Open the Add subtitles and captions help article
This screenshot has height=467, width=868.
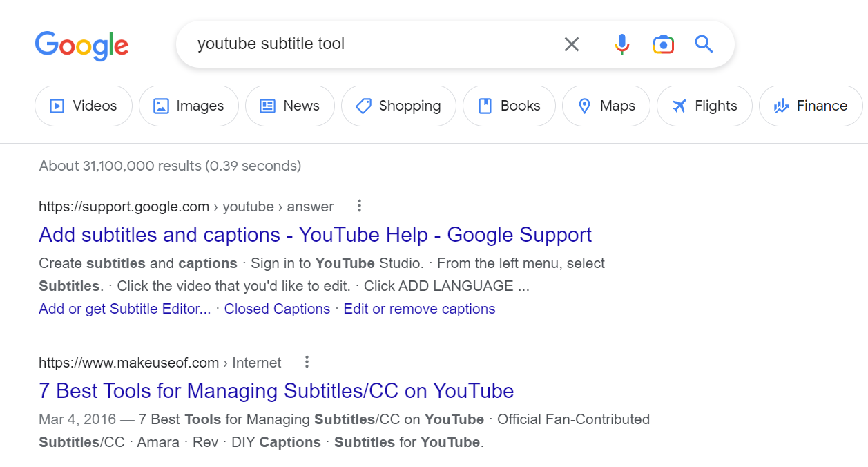coord(314,235)
